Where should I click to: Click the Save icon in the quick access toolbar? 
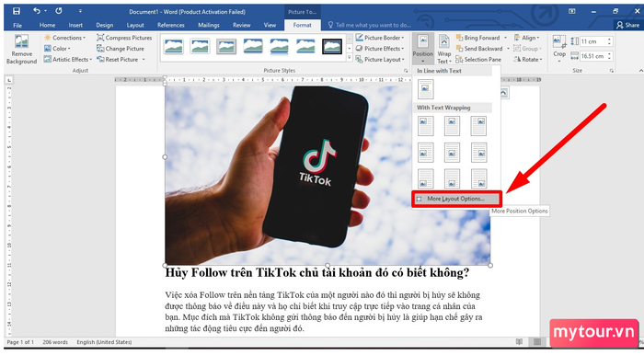click(17, 11)
